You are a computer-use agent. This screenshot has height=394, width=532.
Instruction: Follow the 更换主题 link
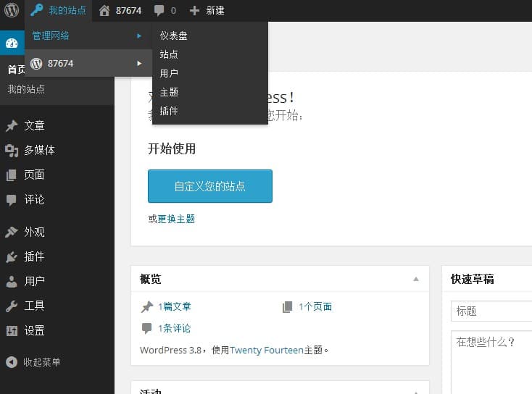pyautogui.click(x=176, y=219)
